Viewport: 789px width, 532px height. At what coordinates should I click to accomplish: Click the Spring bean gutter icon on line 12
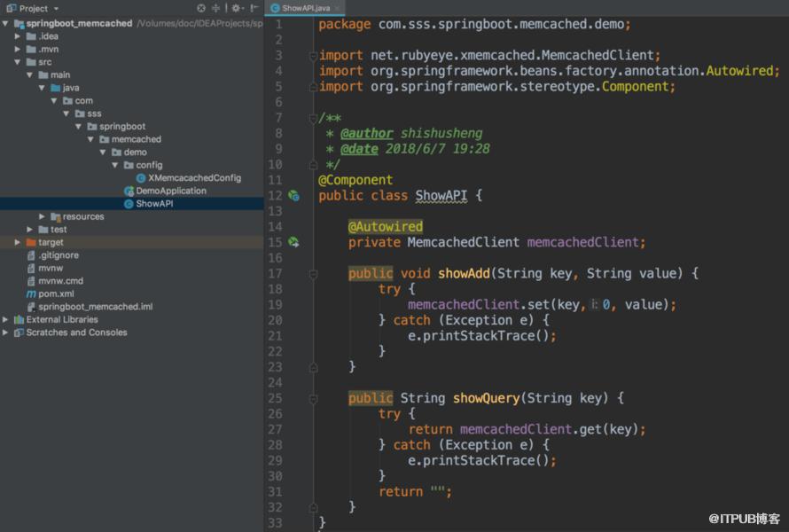[x=293, y=196]
